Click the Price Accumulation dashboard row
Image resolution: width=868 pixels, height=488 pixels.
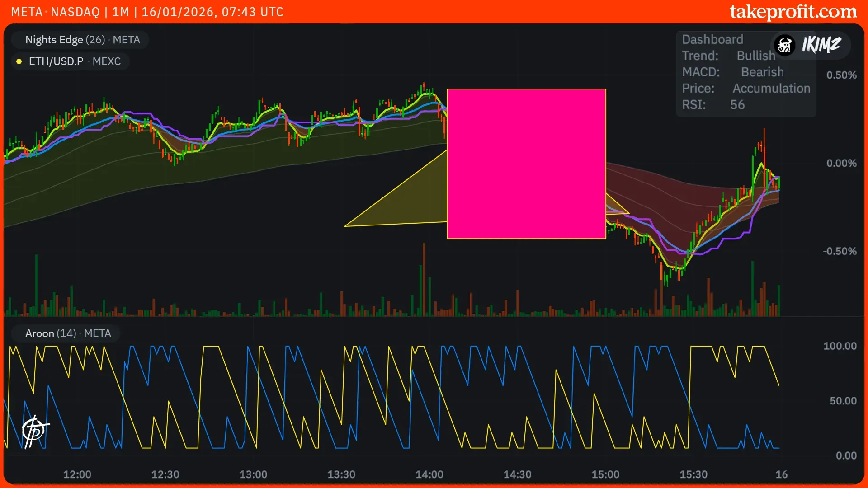click(x=746, y=88)
